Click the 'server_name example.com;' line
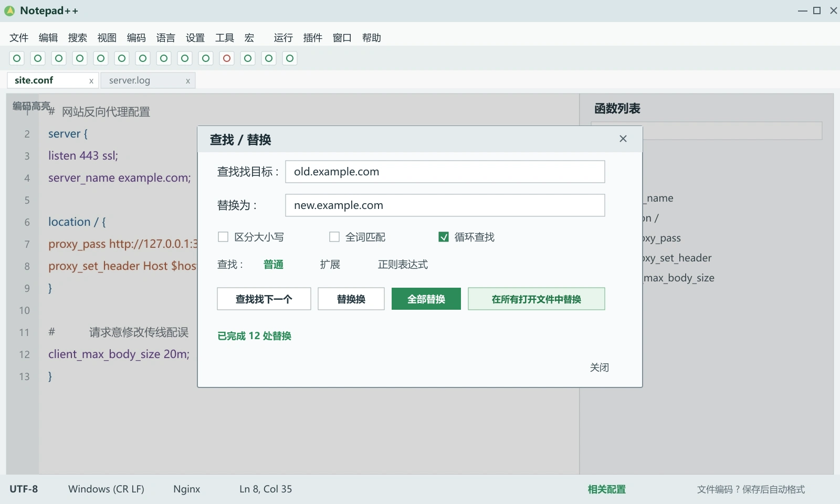 click(120, 178)
